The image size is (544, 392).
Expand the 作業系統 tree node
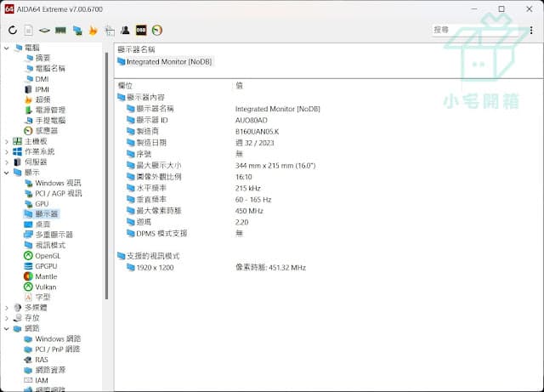(6, 151)
